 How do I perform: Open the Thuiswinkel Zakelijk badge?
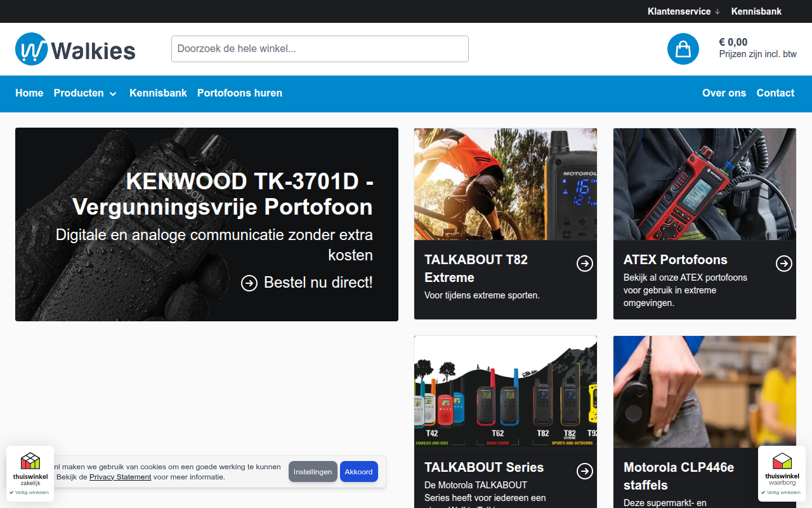click(30, 474)
